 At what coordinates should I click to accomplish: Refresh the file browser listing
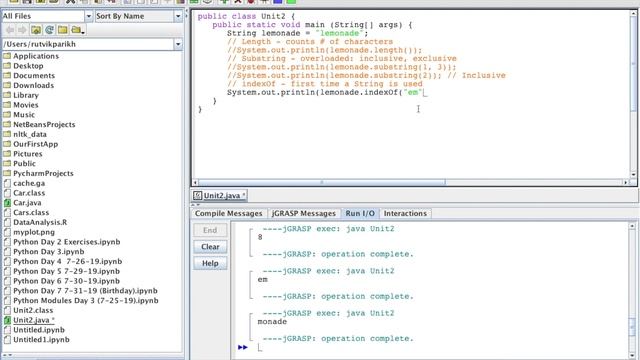(49, 30)
